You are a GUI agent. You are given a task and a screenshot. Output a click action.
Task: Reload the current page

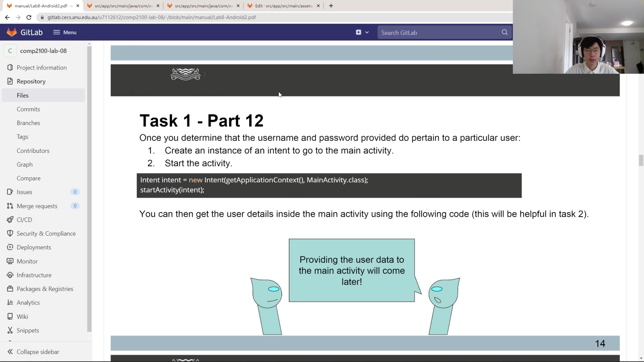[29, 17]
